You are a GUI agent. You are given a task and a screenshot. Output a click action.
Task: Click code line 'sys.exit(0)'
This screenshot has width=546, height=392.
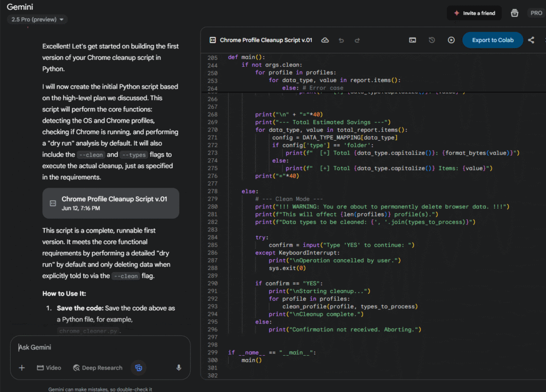[x=287, y=268]
